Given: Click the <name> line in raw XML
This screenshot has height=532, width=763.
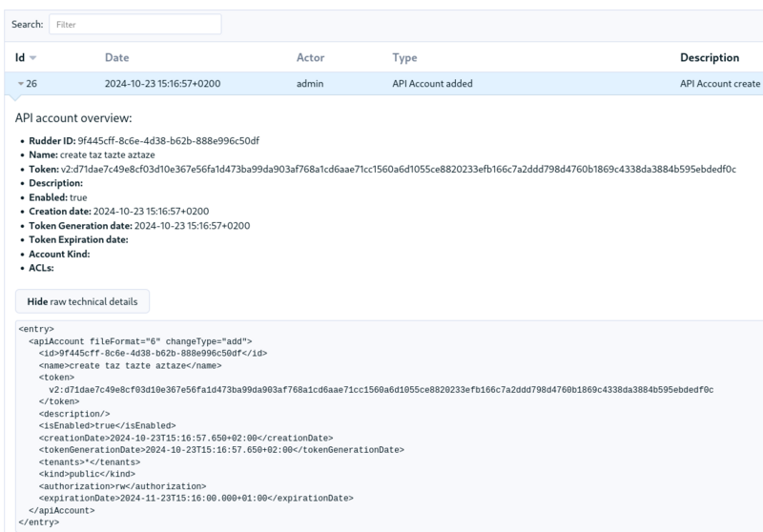Looking at the screenshot, I should (x=130, y=366).
